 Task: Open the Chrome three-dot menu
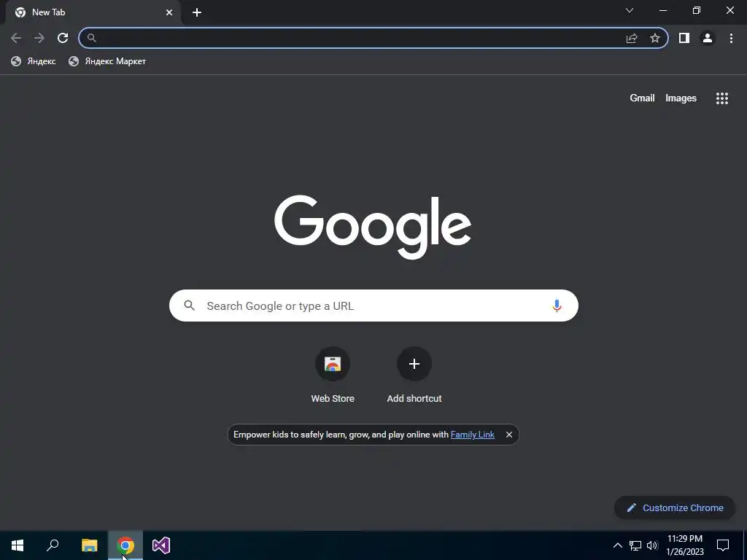click(x=731, y=38)
